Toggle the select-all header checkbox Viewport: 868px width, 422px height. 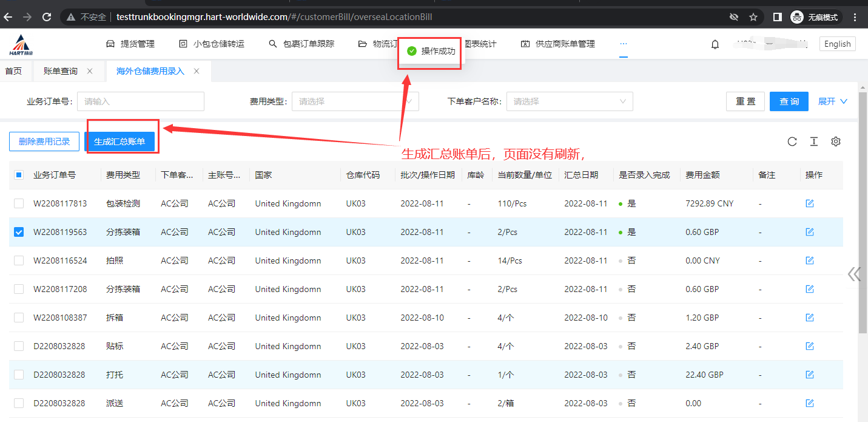[x=19, y=175]
